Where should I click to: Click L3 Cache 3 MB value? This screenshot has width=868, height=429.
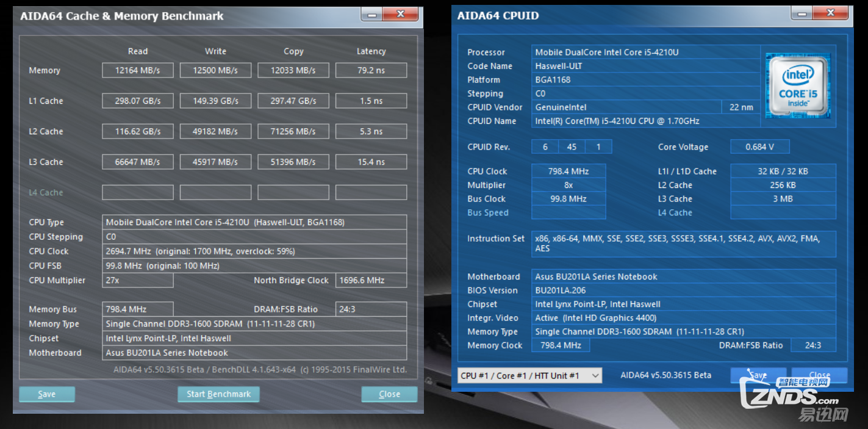pos(783,199)
